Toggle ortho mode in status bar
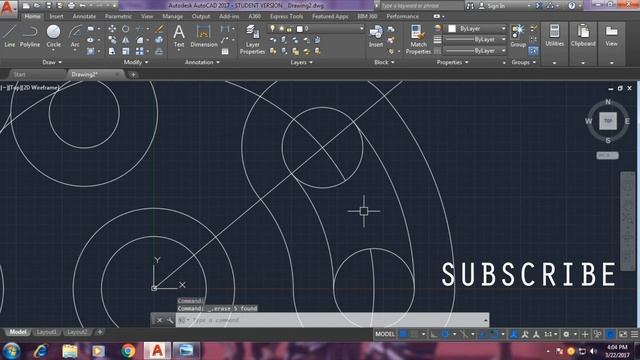Screen dimensions: 640x360 coord(434,334)
